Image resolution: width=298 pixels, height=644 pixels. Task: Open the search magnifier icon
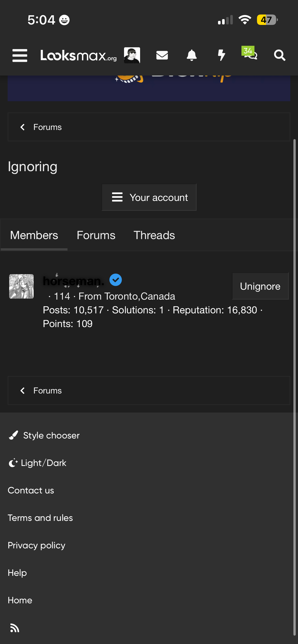280,55
